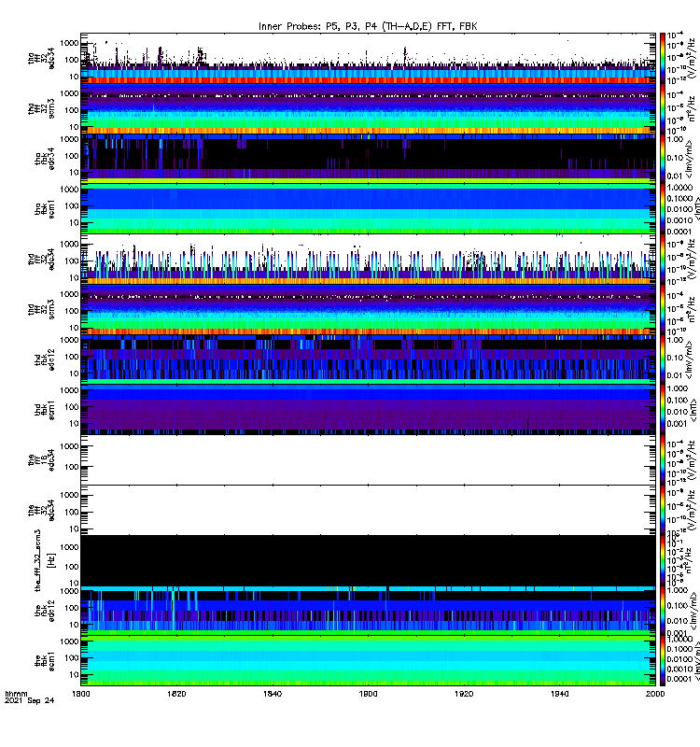The height and width of the screenshot is (747, 700).
Task: Select the thd fbk edc12 filter bank panel
Action: click(368, 359)
